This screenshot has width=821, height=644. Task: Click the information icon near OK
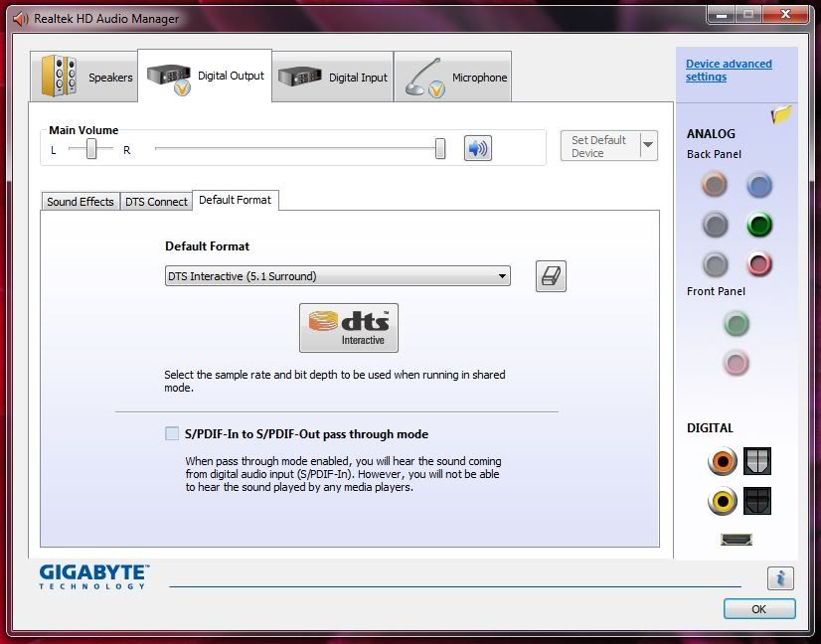pyautogui.click(x=780, y=578)
